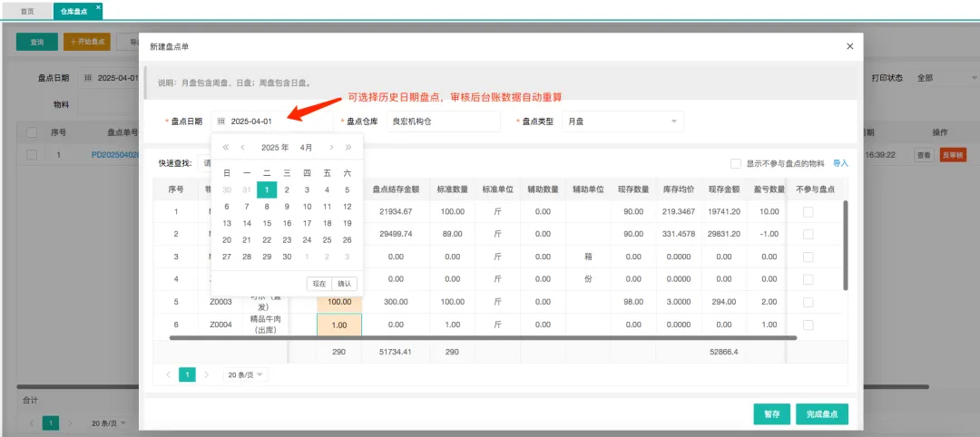Tick 不参与盘点 checkbox for row 6

click(x=808, y=325)
